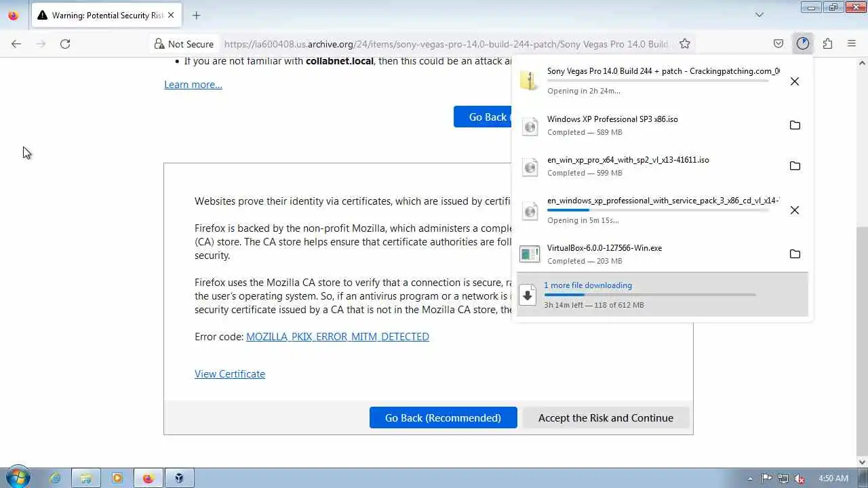This screenshot has width=868, height=488.
Task: Click the warning triangle icon on the tab
Action: click(x=43, y=15)
